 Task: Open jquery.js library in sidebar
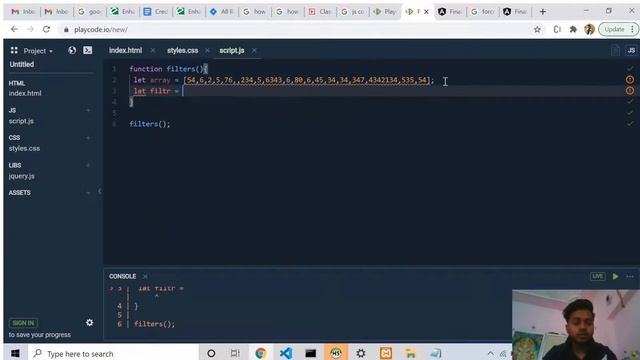[x=22, y=176]
